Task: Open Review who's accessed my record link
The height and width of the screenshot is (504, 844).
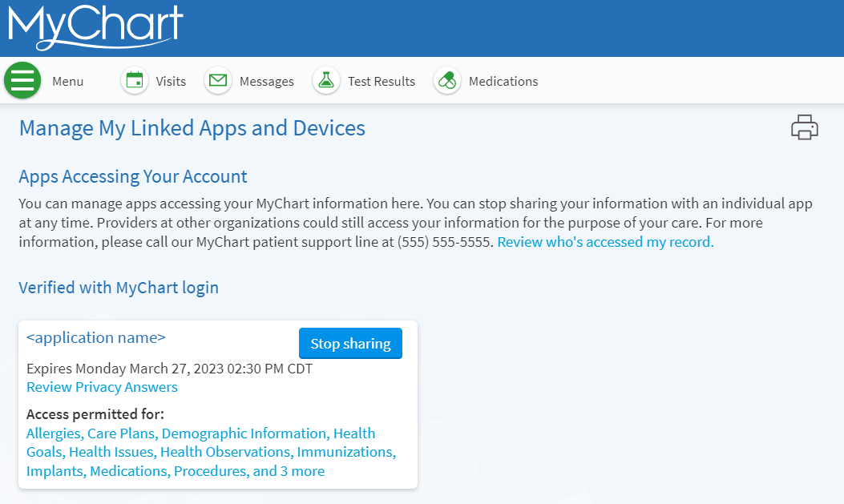Action: [606, 242]
